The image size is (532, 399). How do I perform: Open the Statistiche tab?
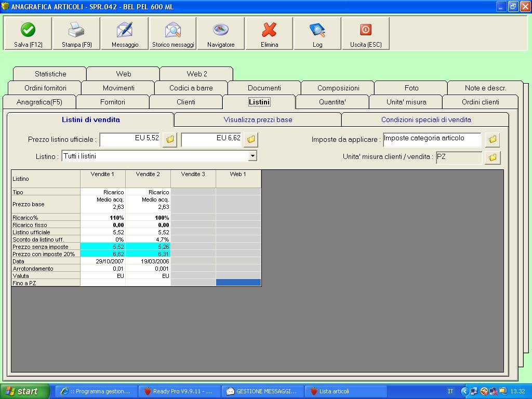click(x=50, y=74)
